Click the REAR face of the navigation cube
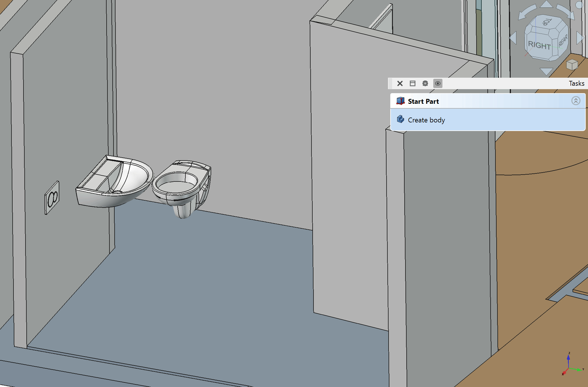 (563, 41)
